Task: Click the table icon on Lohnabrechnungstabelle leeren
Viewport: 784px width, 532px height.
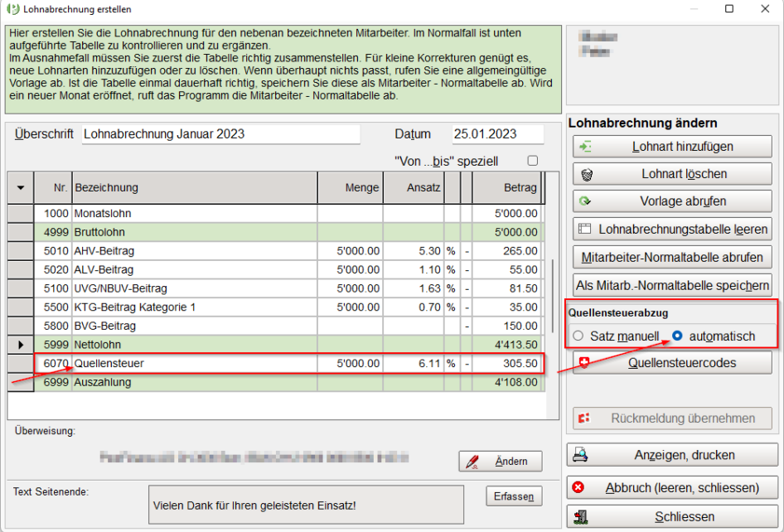Action: pos(584,229)
